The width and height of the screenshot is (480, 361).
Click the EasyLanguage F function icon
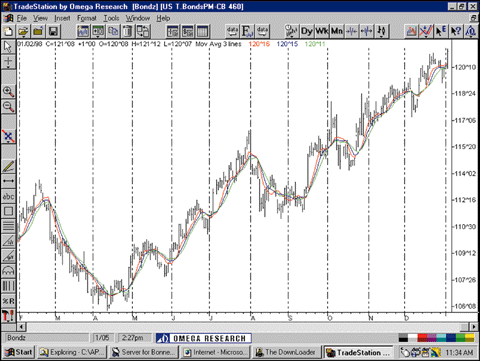click(x=247, y=31)
